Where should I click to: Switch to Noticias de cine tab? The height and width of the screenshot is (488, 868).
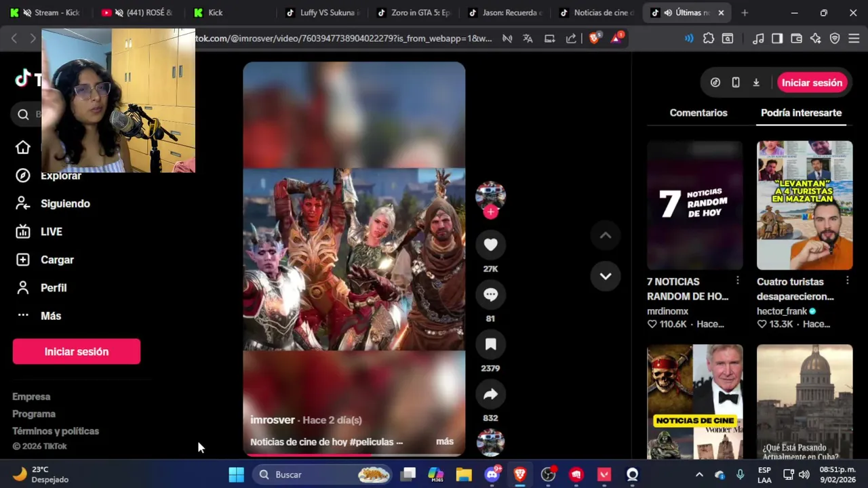point(597,12)
